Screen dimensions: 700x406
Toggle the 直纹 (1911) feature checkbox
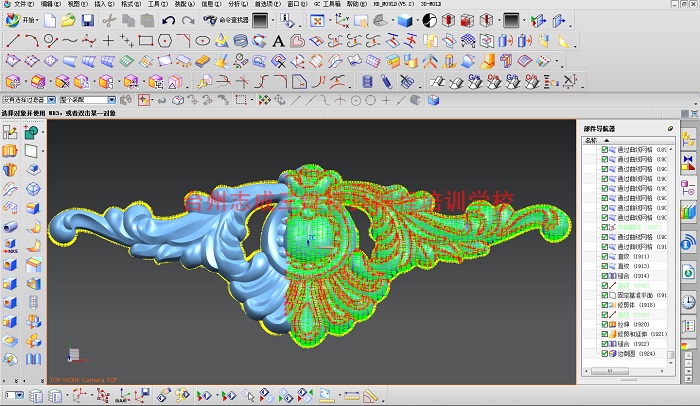604,256
